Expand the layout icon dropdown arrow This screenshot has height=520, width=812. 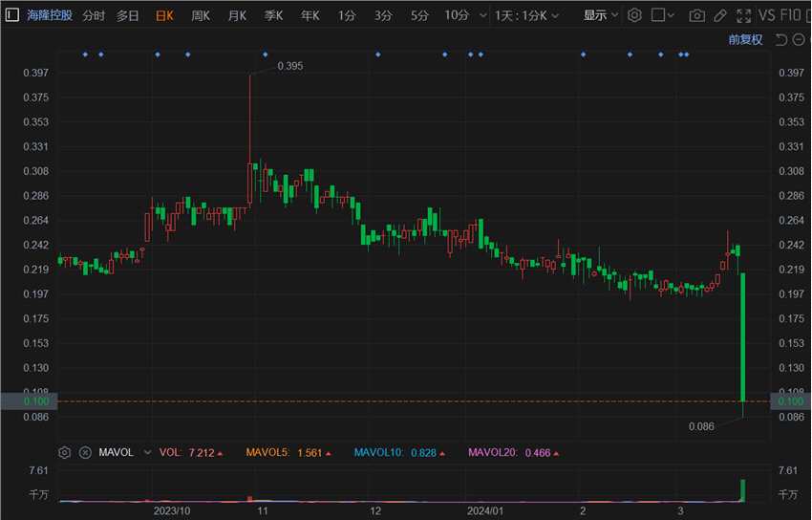point(672,15)
